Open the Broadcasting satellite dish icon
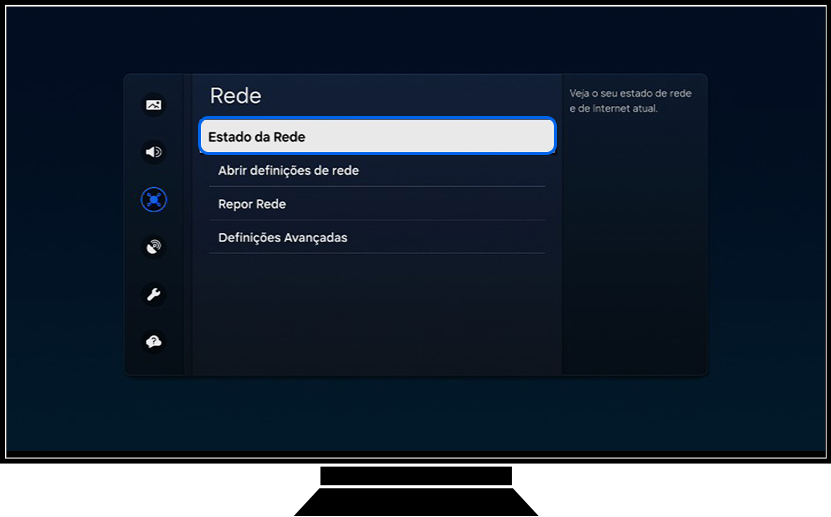Viewport: 831px width, 517px height. [154, 247]
